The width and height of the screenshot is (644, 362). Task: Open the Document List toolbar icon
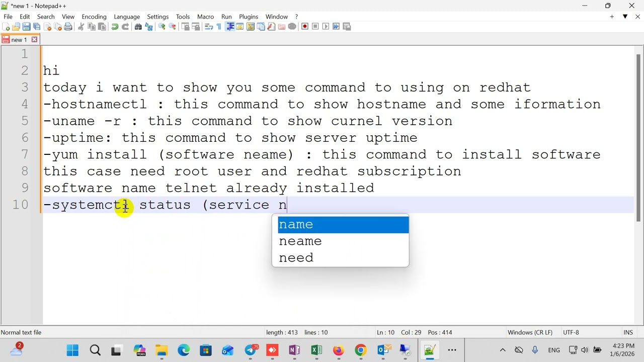pos(261,27)
